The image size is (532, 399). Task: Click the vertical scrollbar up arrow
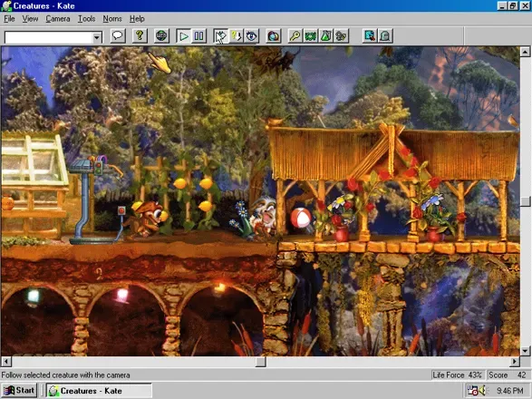pos(525,52)
